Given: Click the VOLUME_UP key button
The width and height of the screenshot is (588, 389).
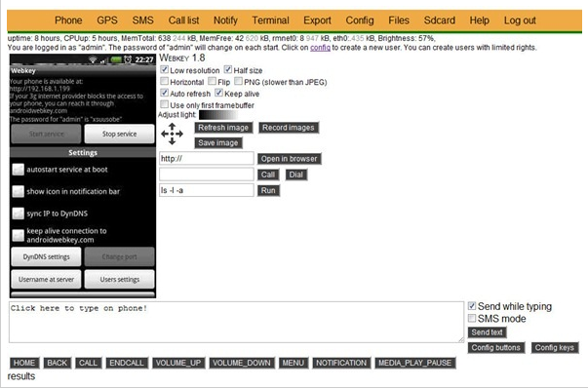Looking at the screenshot, I should tap(178, 363).
